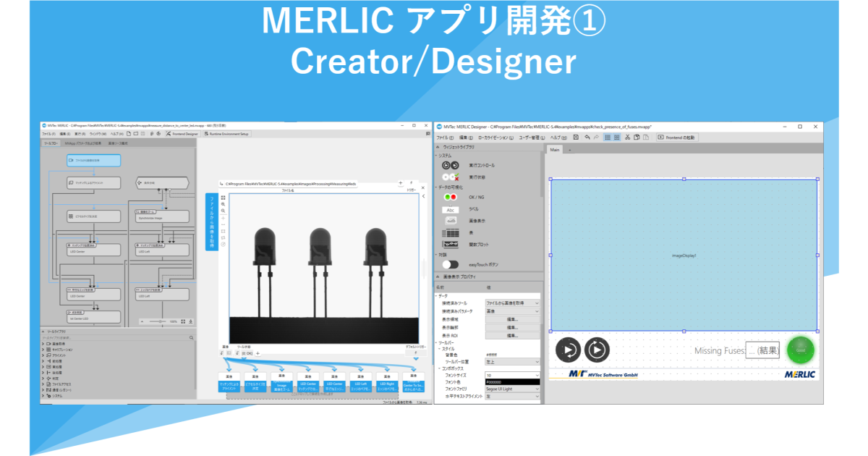Click plus icon next to [0: OK]
Image resolution: width=868 pixels, height=456 pixels.
(258, 353)
